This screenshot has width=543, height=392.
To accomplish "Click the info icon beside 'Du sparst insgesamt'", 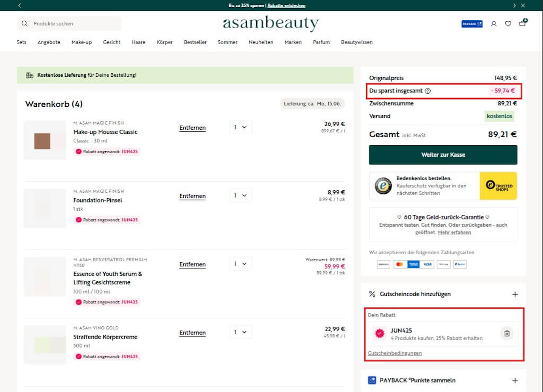I will [x=428, y=91].
